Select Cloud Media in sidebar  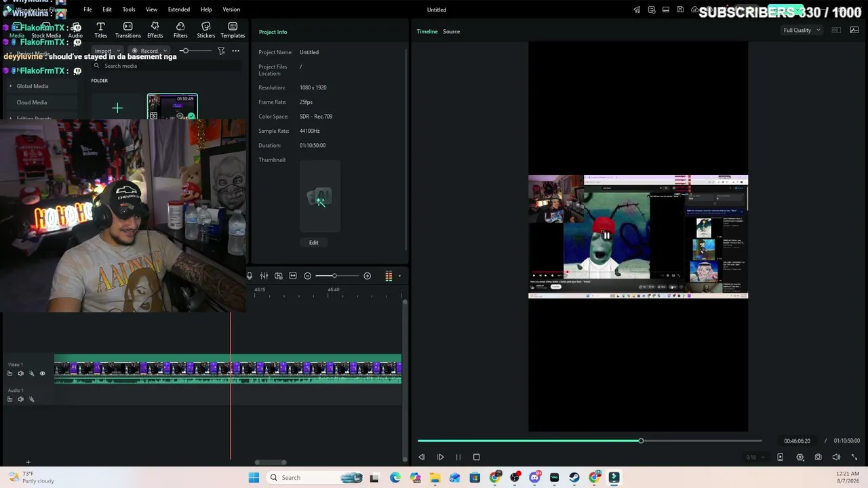pyautogui.click(x=32, y=102)
